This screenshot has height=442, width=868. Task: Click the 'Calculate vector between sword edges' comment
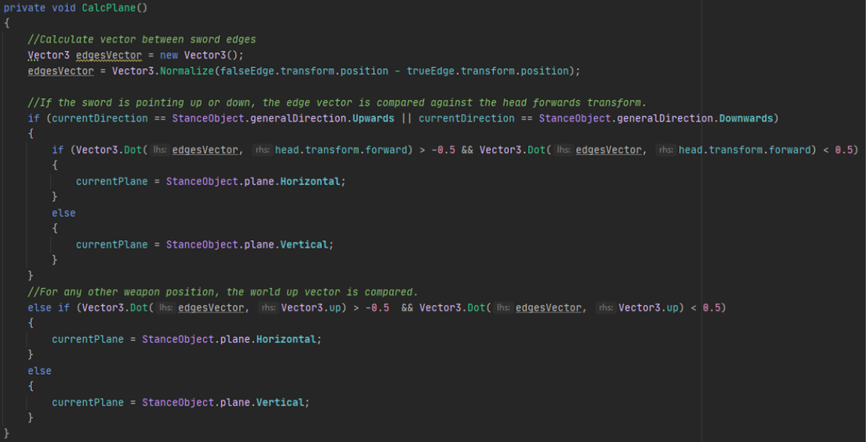(140, 39)
